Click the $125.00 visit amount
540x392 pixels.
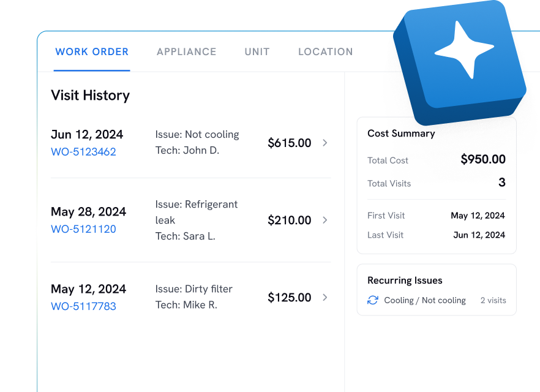(289, 297)
